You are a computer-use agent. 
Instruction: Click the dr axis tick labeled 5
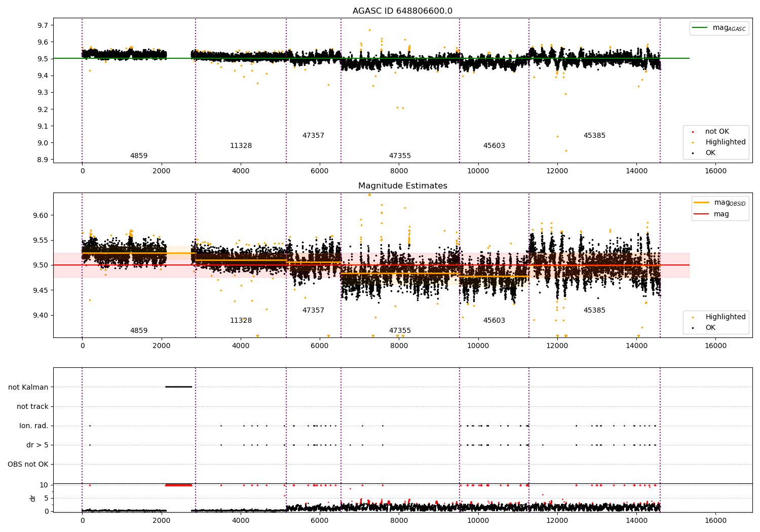point(47,499)
